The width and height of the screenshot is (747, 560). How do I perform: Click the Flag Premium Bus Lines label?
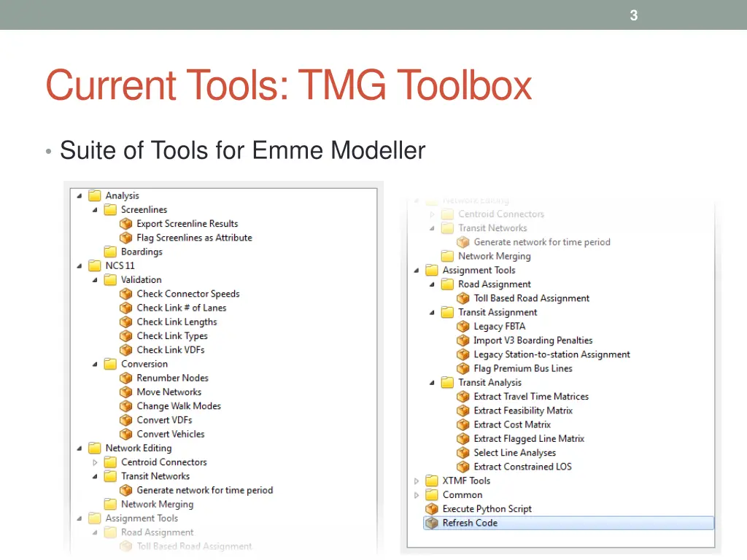click(x=522, y=368)
